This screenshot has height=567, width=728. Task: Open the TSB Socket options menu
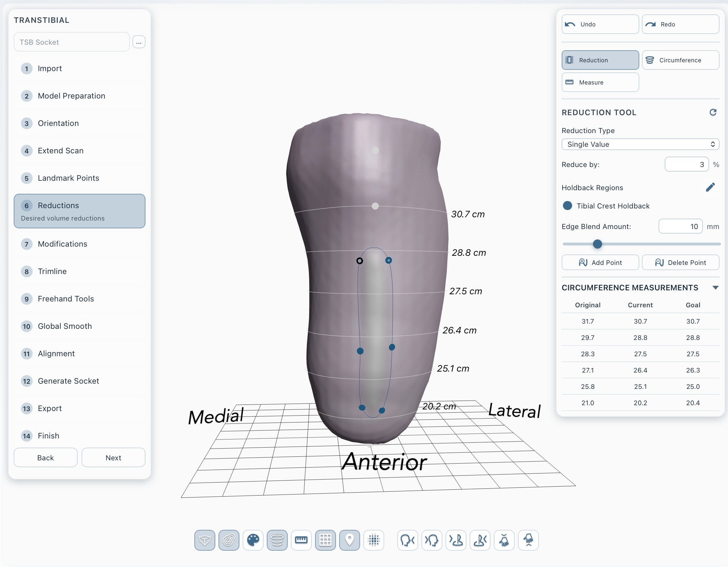pos(139,42)
